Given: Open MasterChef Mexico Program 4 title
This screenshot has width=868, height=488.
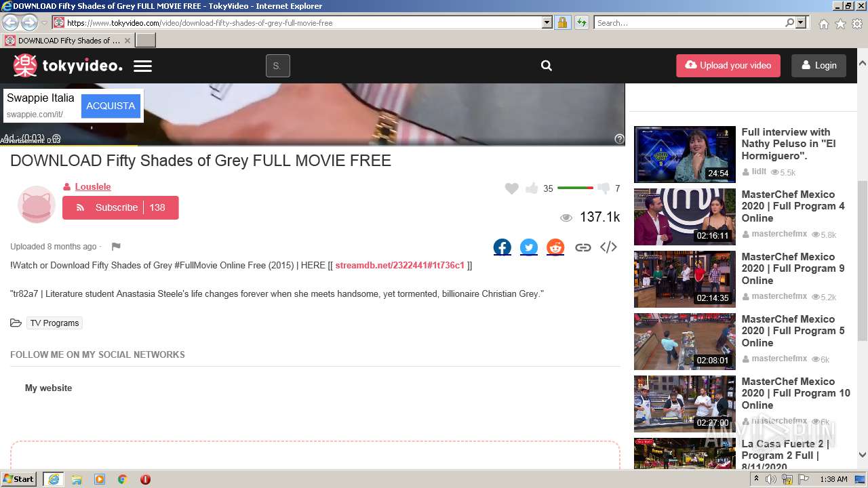Looking at the screenshot, I should coord(793,206).
